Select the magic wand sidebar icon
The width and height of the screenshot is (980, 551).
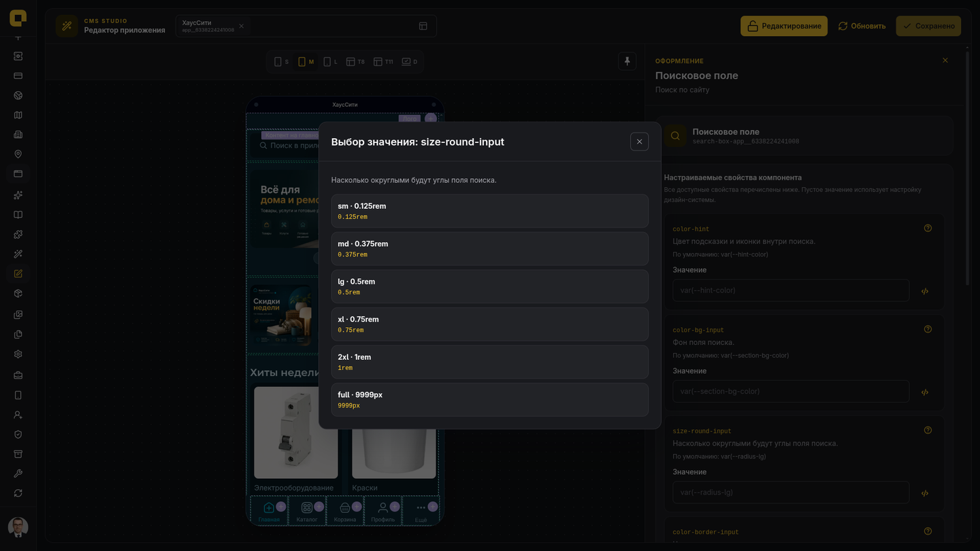click(x=18, y=254)
